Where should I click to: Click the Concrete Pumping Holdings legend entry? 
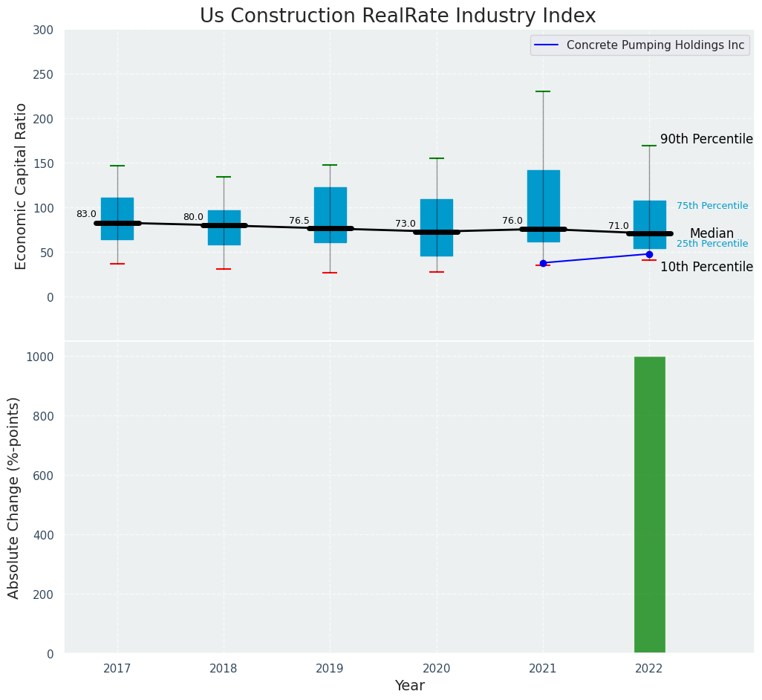click(655, 45)
